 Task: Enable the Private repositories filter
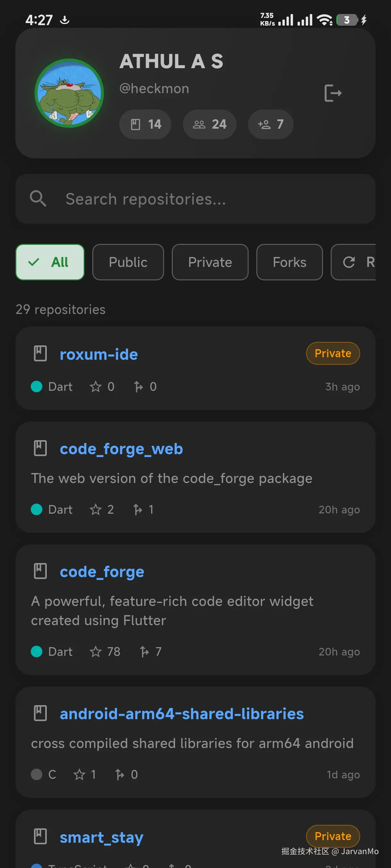(x=210, y=262)
